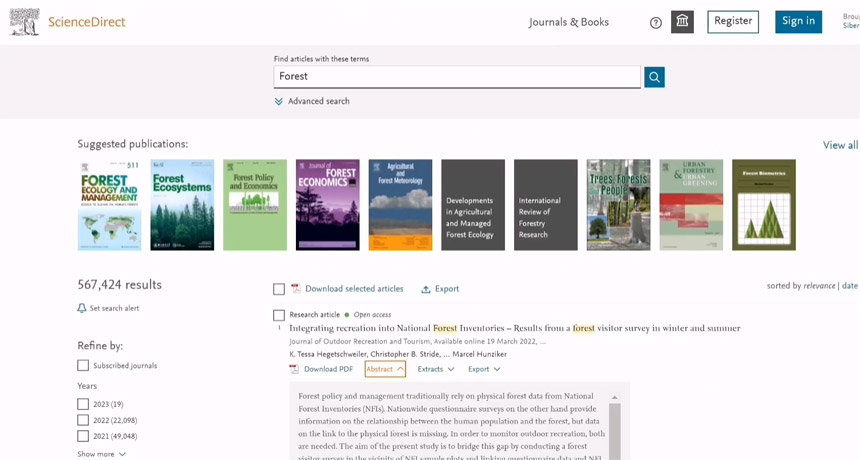This screenshot has height=460, width=860.
Task: Click the bell alert icon
Action: 82,308
